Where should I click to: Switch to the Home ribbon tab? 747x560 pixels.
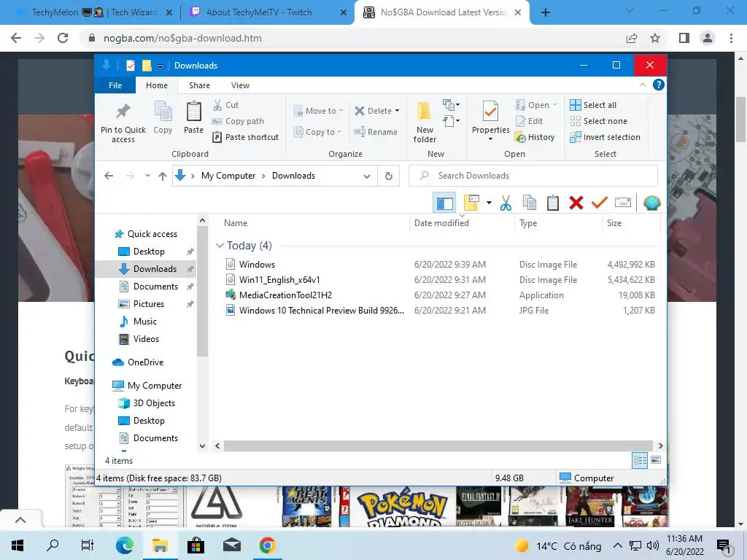click(x=157, y=85)
